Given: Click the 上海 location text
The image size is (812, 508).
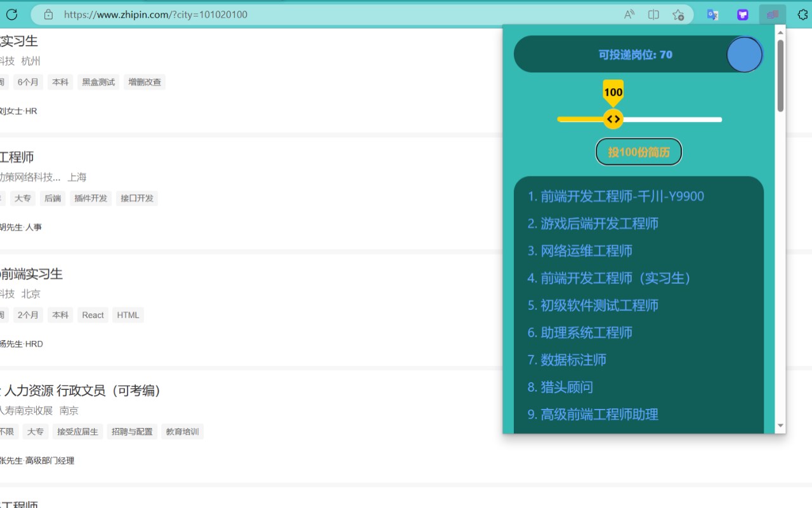Looking at the screenshot, I should pyautogui.click(x=77, y=177).
